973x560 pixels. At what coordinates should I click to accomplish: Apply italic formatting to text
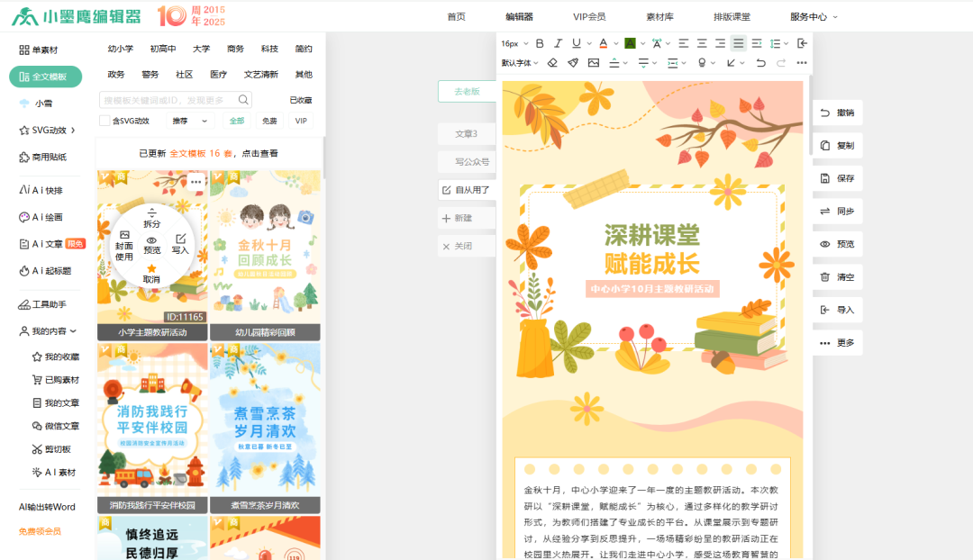pos(558,43)
